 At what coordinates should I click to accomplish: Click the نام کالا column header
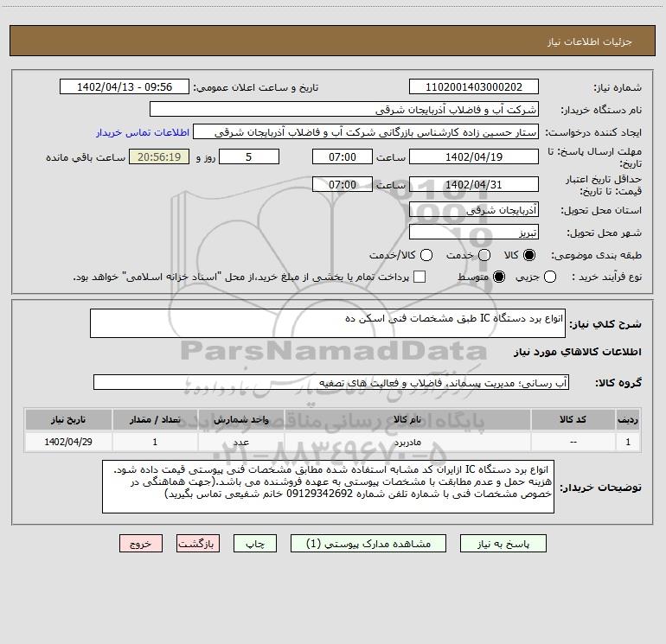click(407, 419)
